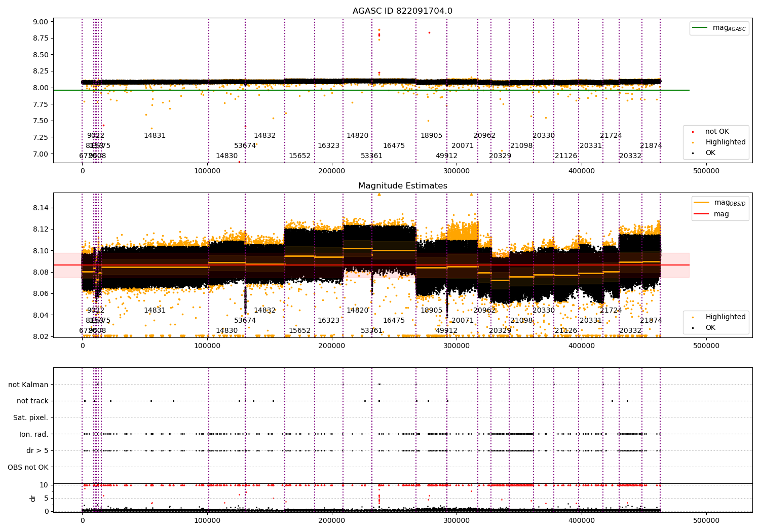The width and height of the screenshot is (760, 532).
Task: Click the 'not track' row label
Action: tap(32, 401)
